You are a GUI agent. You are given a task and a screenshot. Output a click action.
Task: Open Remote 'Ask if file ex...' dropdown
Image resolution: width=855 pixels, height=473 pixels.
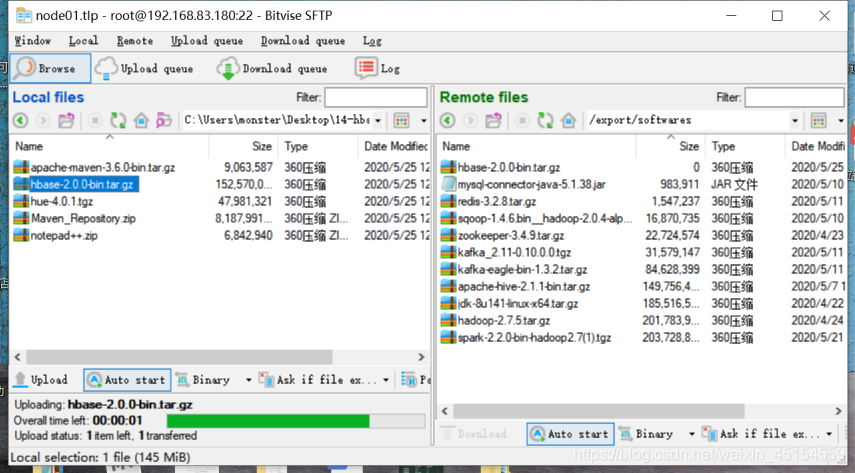[829, 434]
